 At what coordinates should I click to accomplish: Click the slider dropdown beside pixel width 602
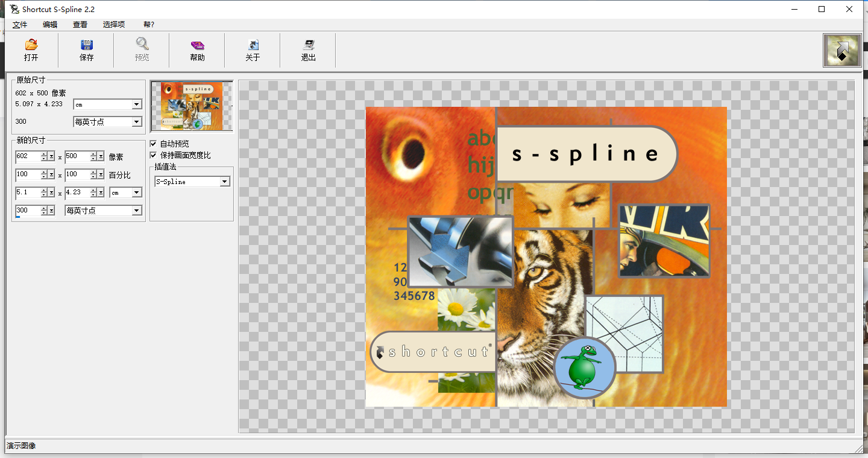[52, 156]
